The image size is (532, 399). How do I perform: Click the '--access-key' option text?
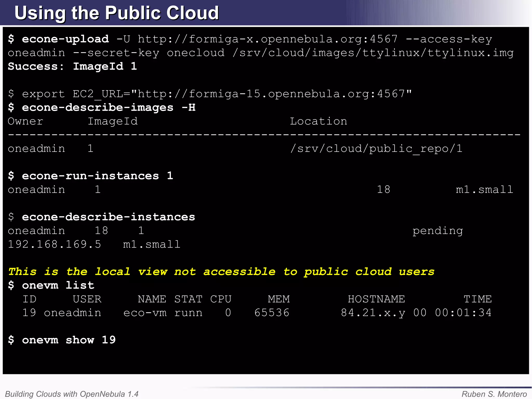pos(449,39)
